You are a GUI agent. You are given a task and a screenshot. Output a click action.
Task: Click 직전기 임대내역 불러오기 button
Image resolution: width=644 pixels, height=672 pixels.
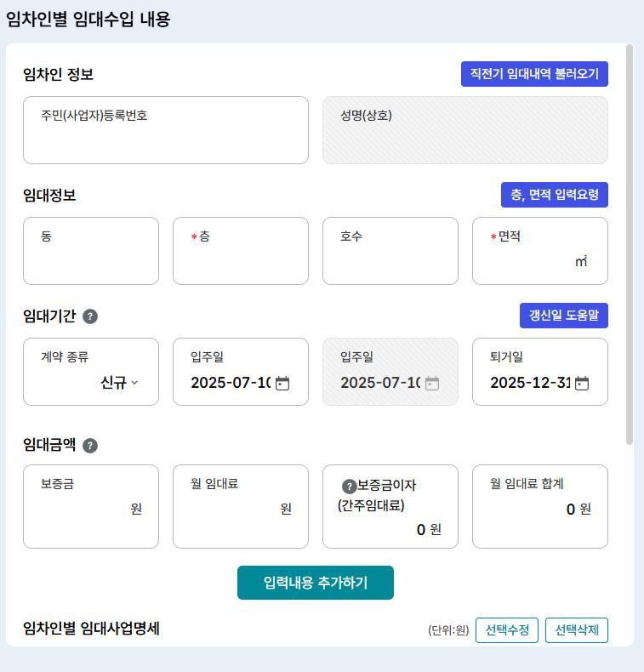pos(534,74)
